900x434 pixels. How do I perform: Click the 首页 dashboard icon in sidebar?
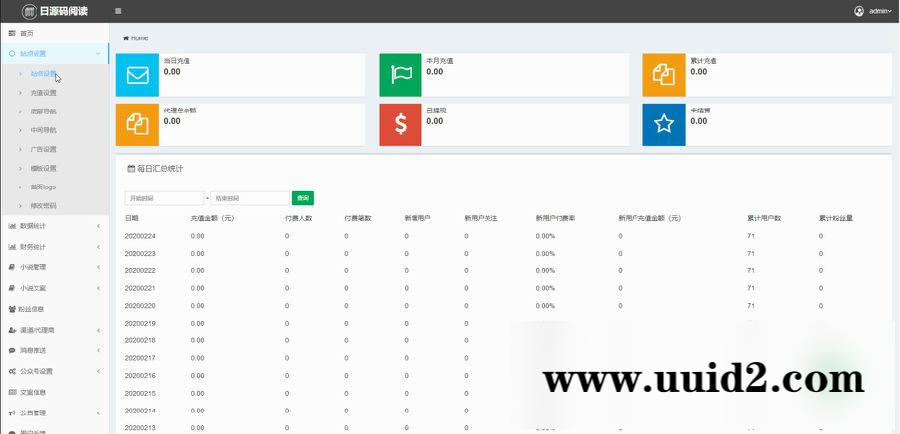coord(12,33)
